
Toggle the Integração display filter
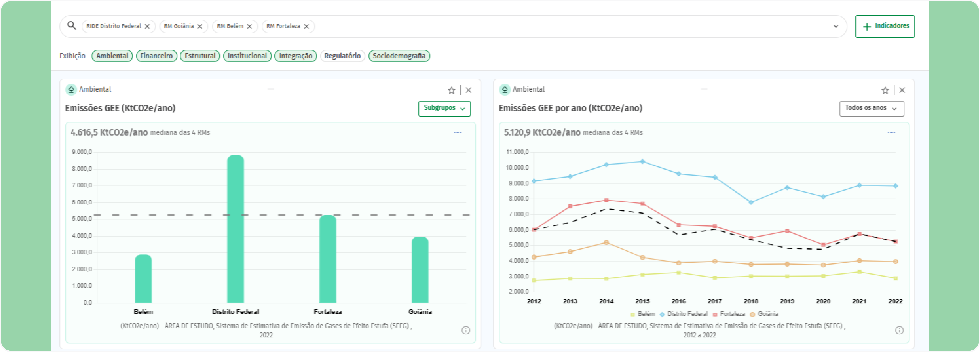pos(296,56)
